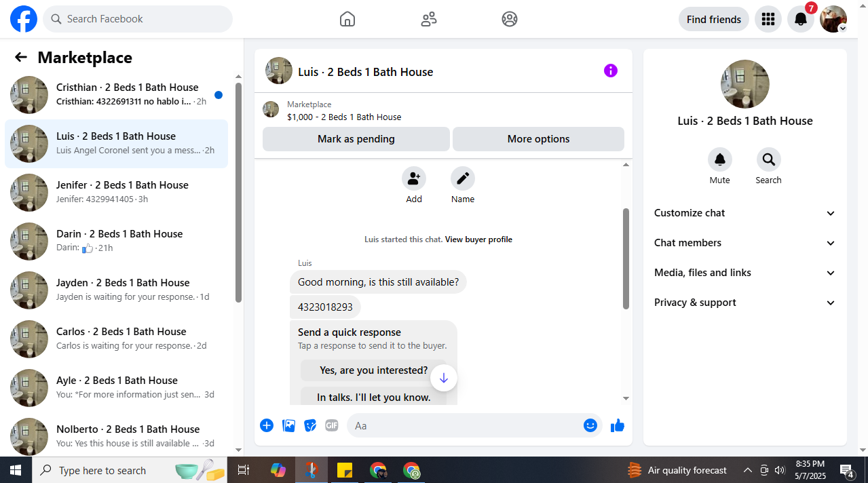Jump to latest message down arrow

point(443,378)
